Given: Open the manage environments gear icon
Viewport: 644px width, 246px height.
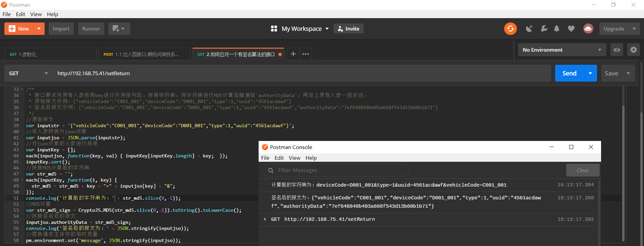Looking at the screenshot, I should (633, 50).
